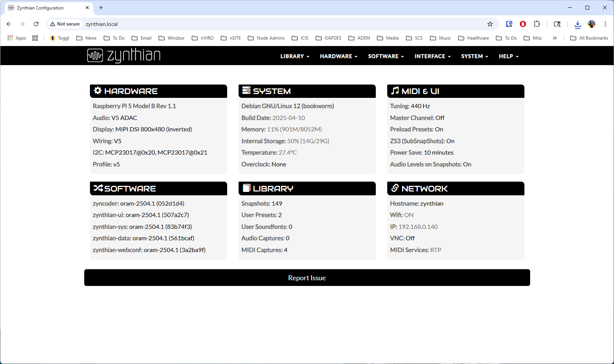Close the Zynthian Configuration tab
The width and height of the screenshot is (614, 364).
pos(87,8)
